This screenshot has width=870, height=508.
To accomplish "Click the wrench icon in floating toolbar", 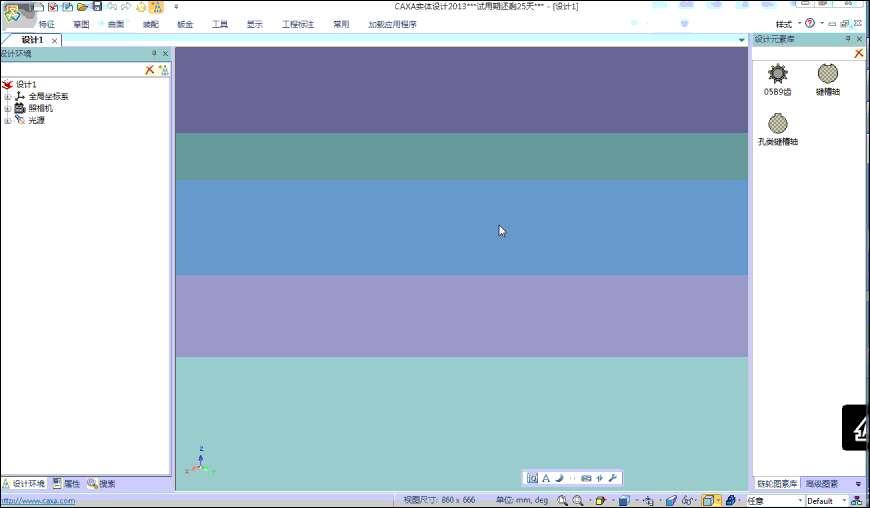I will (x=613, y=478).
